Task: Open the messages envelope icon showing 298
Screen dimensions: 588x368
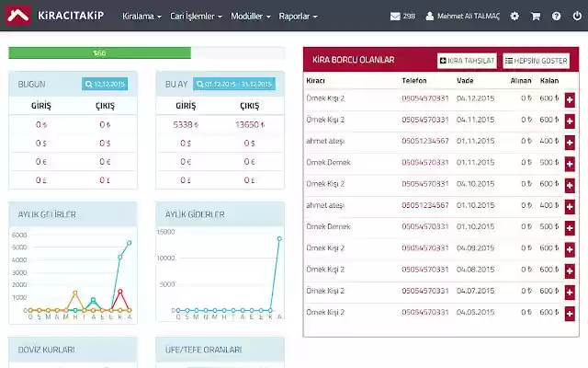Action: 402,17
